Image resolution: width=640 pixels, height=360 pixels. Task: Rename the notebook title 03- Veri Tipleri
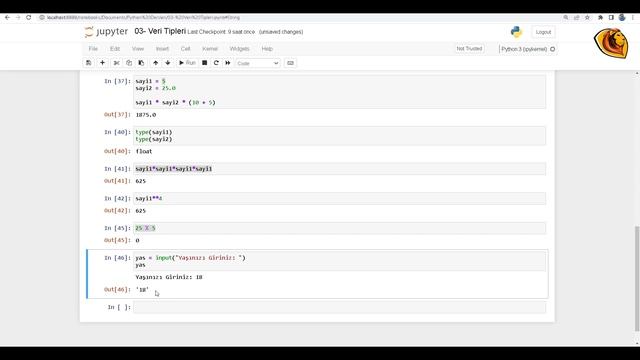(160, 31)
